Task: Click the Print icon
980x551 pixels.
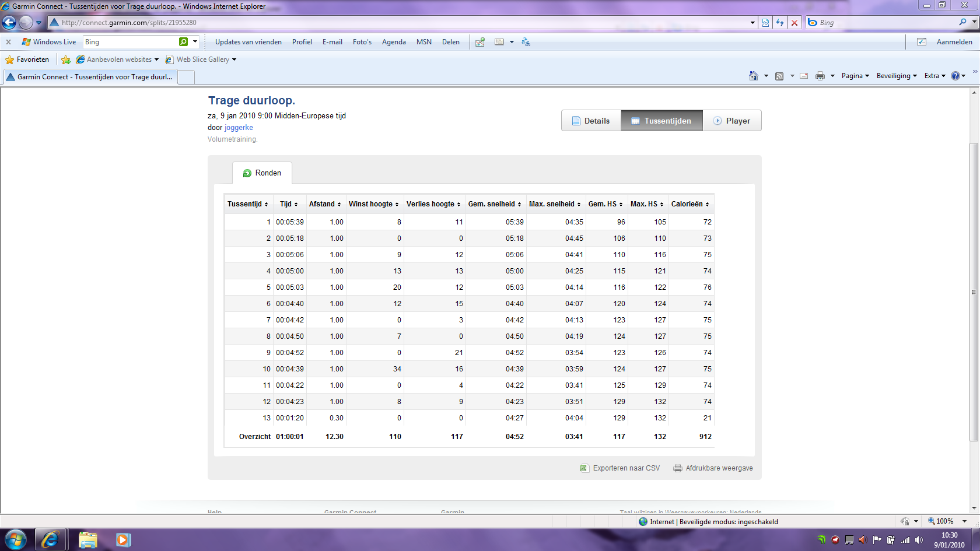Action: (x=820, y=76)
